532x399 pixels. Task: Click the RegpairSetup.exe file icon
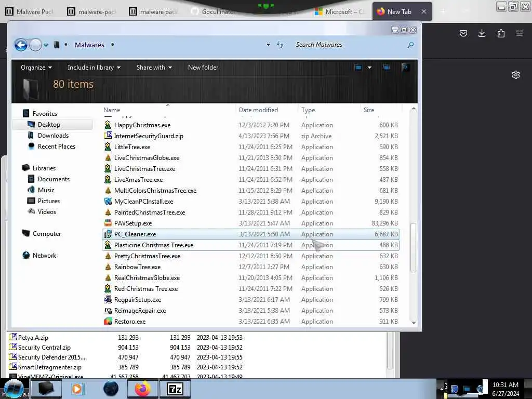tap(108, 300)
